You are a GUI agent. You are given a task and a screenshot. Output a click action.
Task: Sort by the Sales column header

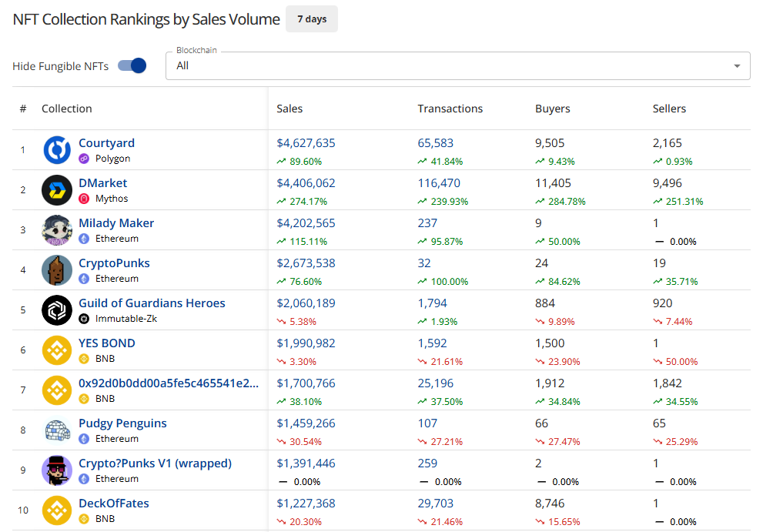point(289,109)
